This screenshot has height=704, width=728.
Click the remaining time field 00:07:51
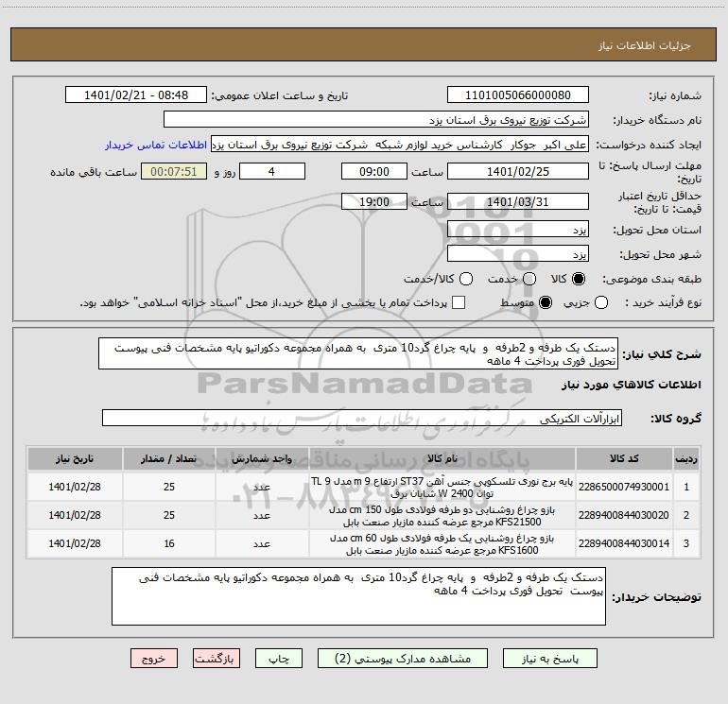174,171
